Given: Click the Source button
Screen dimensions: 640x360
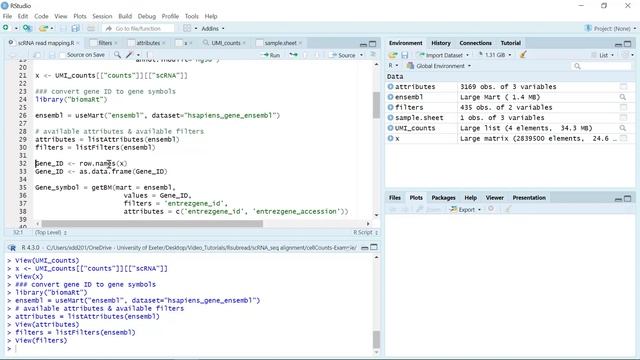Looking at the screenshot, I should click(x=343, y=55).
